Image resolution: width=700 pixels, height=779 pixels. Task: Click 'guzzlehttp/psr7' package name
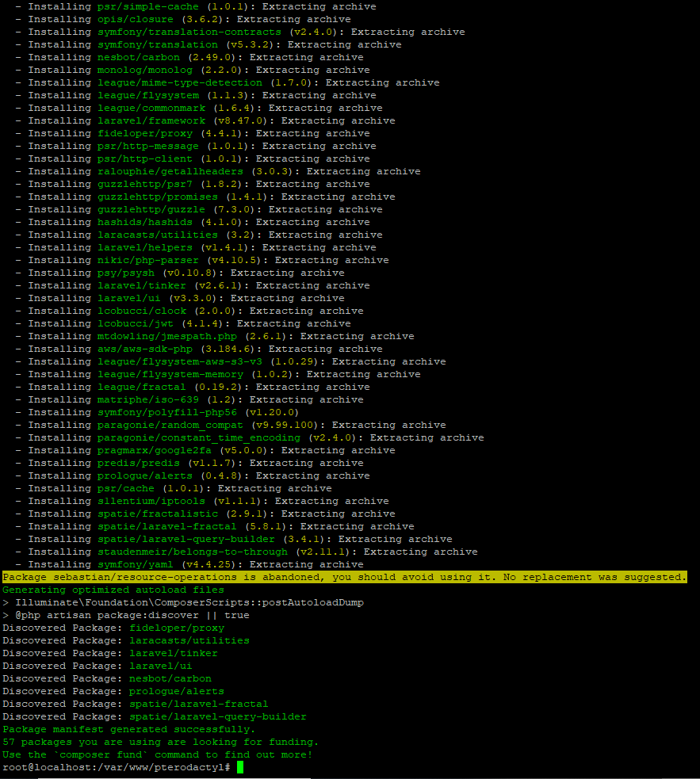(x=144, y=185)
